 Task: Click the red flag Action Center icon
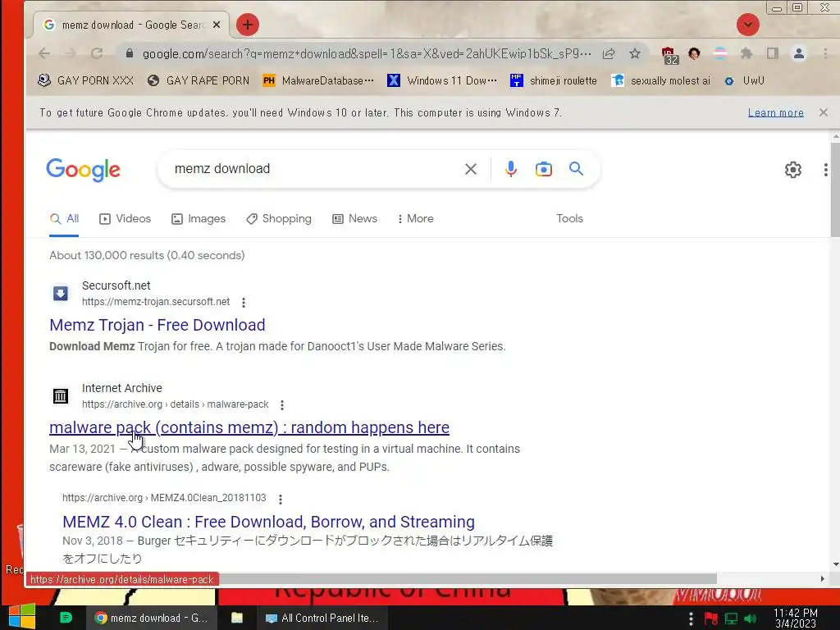(711, 619)
